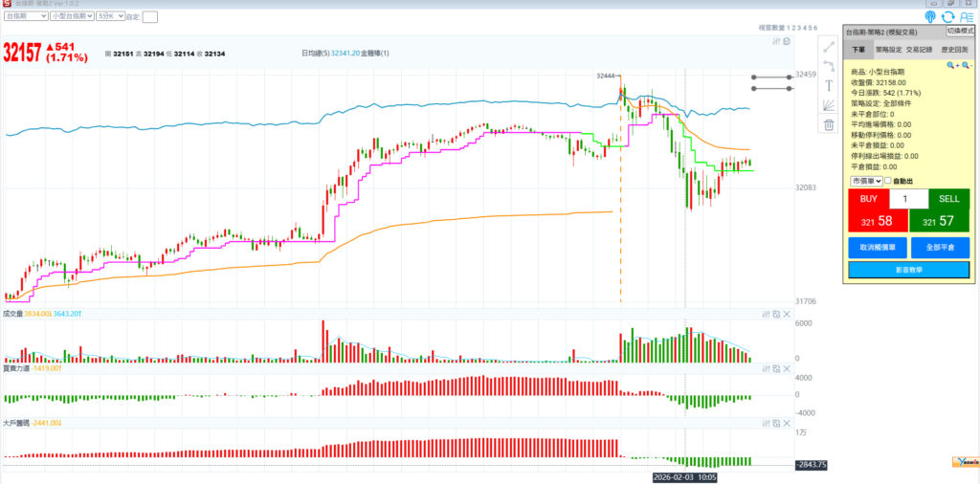Click the blue refresh icon at top right
This screenshot has height=484, width=980.
(x=948, y=17)
